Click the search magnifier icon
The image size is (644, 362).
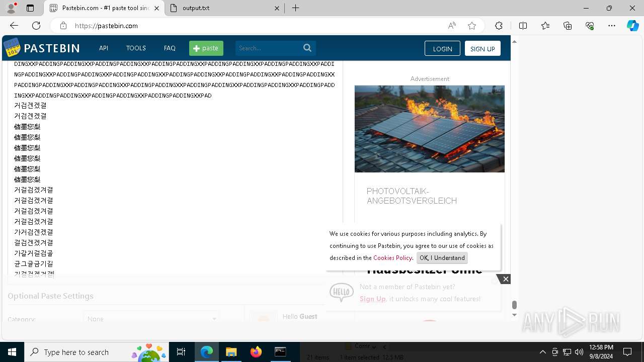click(307, 48)
